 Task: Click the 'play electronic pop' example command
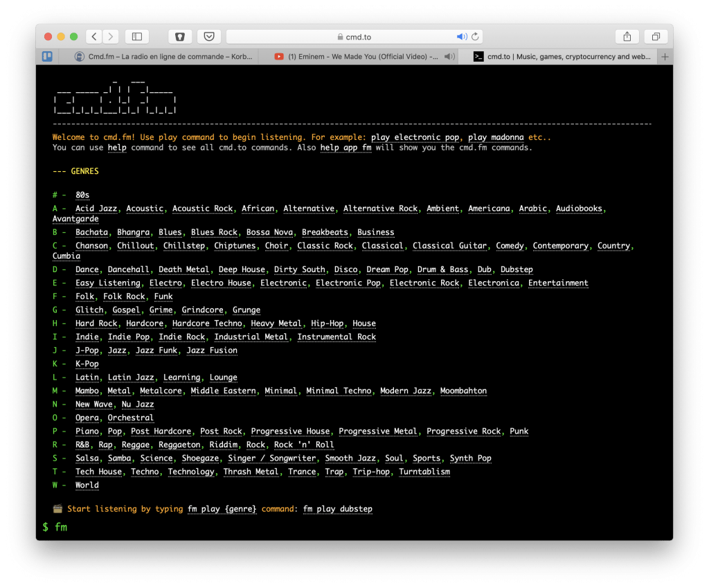[415, 137]
